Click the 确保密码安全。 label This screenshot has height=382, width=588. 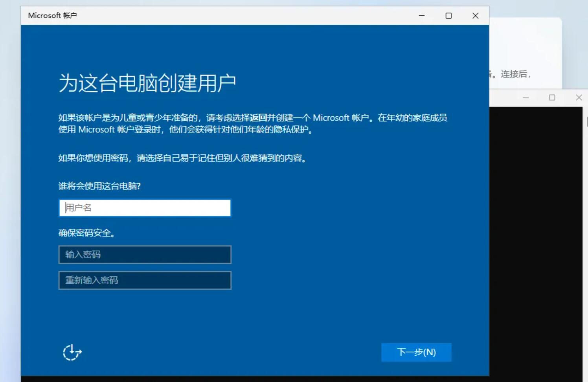87,233
